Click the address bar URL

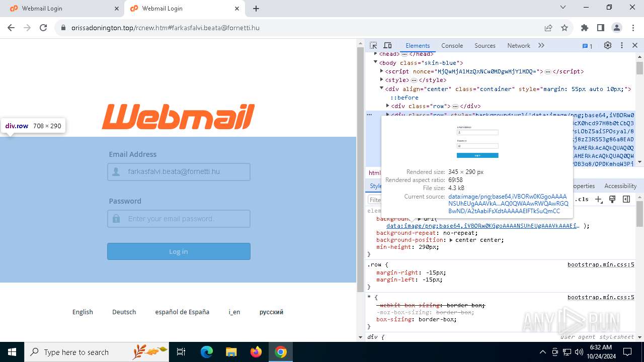point(166,28)
